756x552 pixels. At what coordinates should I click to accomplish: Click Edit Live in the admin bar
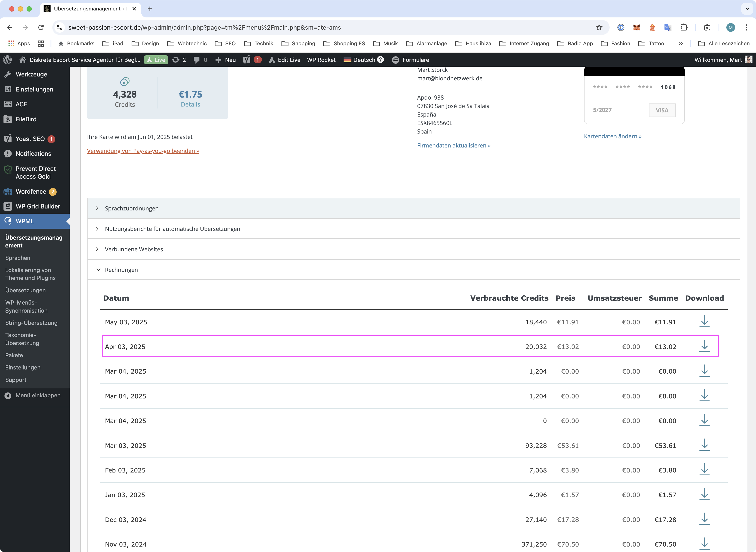coord(285,60)
